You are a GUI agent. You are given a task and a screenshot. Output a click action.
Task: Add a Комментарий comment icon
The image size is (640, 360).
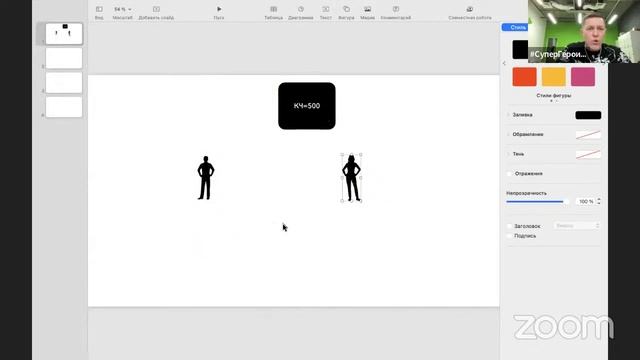[x=396, y=9]
